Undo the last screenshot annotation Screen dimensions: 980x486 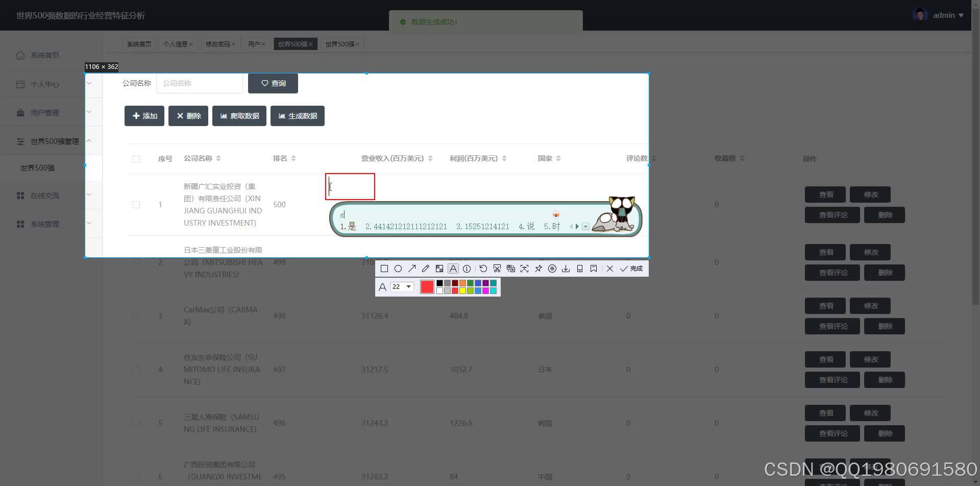pos(483,269)
